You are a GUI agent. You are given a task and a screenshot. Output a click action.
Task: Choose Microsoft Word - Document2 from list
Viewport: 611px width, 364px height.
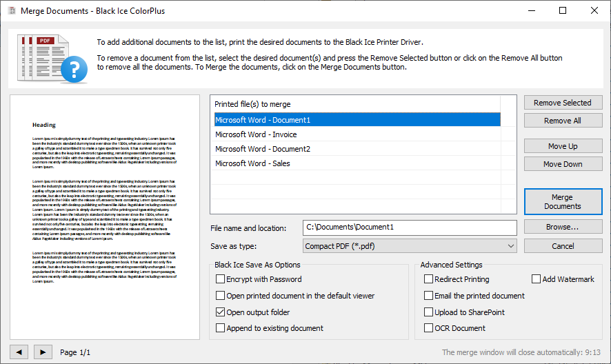click(263, 149)
